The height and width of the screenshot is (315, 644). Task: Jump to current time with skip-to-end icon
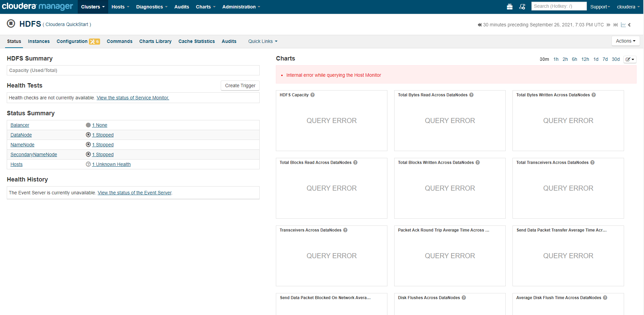(616, 25)
